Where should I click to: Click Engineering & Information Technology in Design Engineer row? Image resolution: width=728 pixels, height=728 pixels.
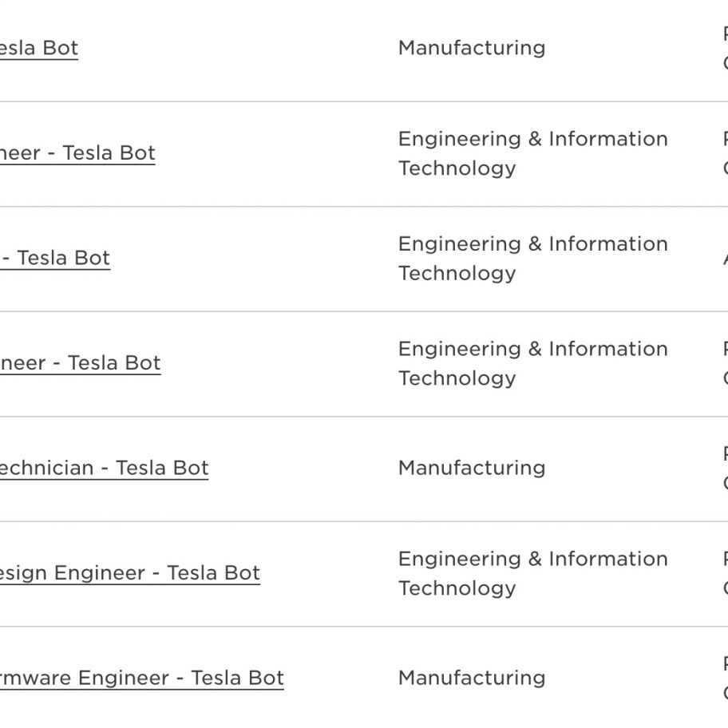tap(533, 573)
